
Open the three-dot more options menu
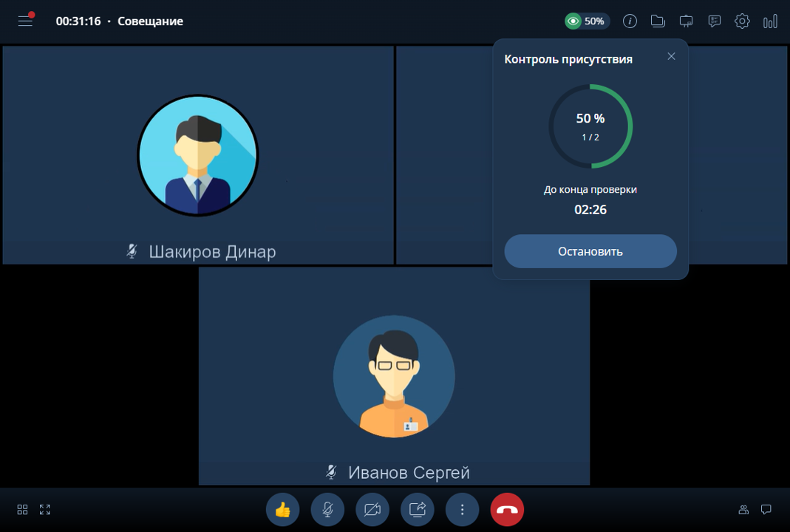pyautogui.click(x=462, y=510)
